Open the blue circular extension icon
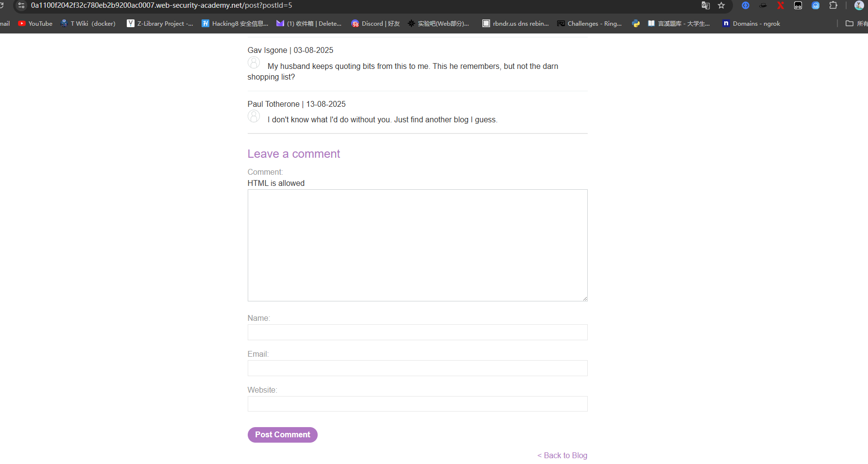 (746, 5)
